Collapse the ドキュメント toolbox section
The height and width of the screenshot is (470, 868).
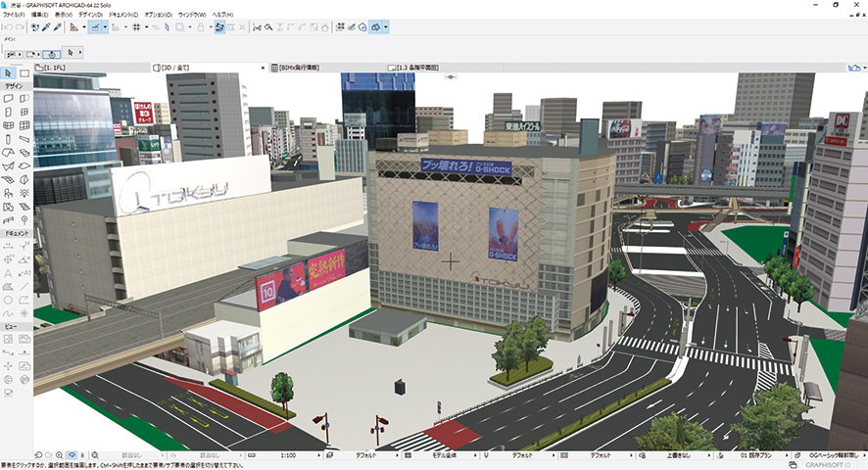click(x=17, y=233)
